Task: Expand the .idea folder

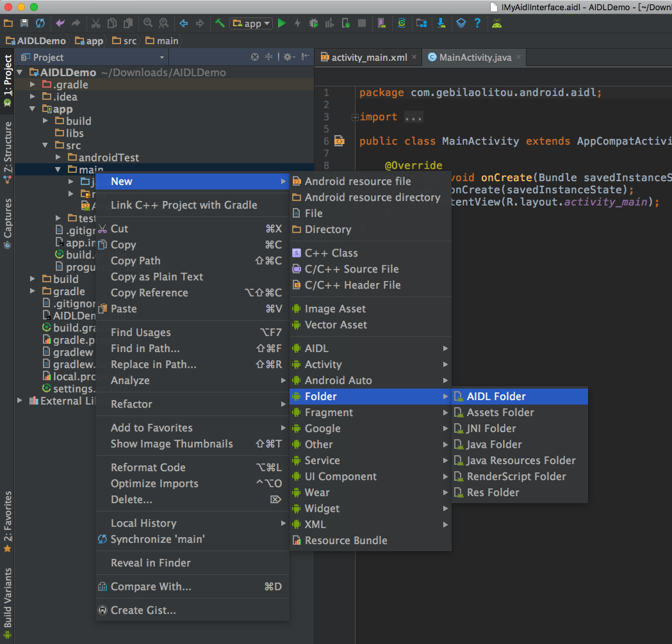Action: coord(33,97)
